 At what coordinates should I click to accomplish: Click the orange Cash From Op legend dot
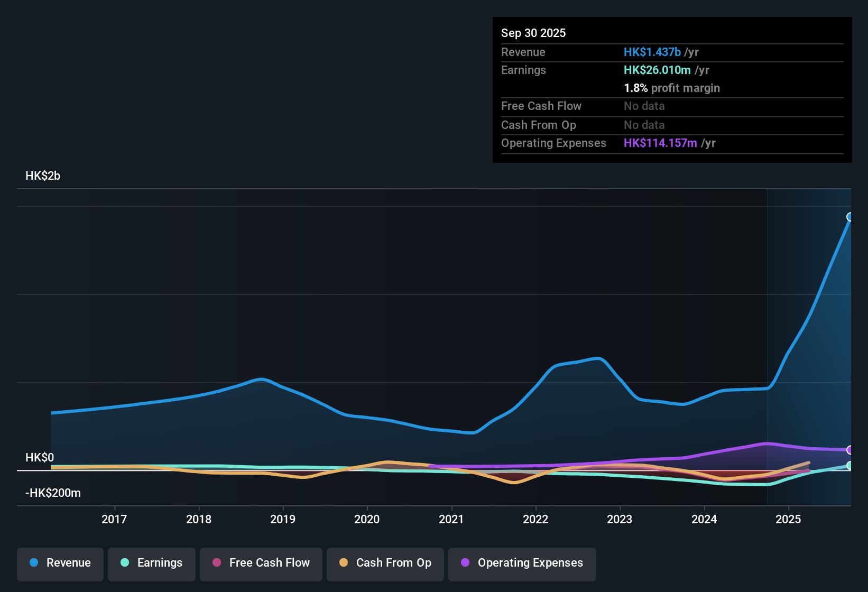343,563
